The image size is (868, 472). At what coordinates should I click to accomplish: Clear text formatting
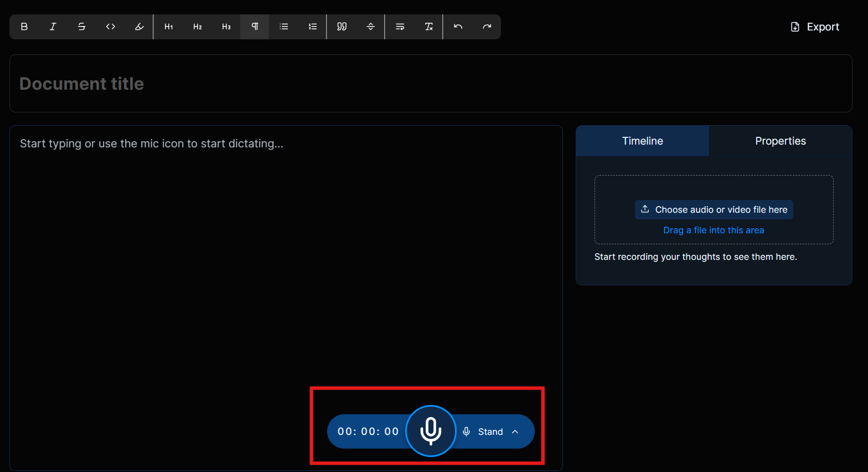pos(429,27)
